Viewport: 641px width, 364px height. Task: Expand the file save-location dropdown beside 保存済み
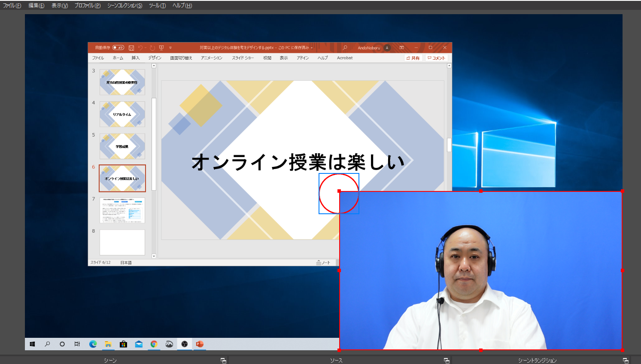(x=312, y=48)
